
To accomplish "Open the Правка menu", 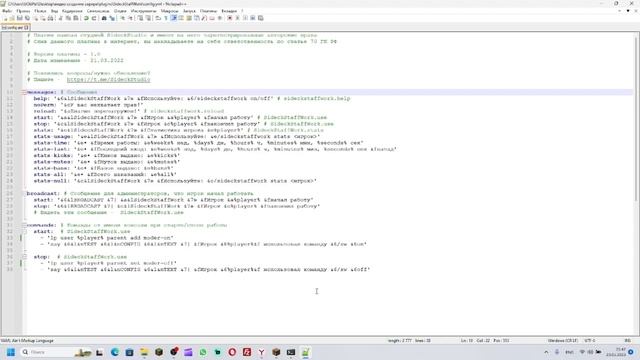I will point(23,11).
